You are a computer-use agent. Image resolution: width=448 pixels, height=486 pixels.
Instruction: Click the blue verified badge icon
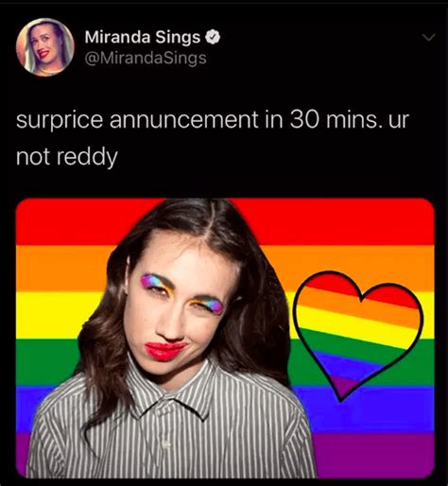click(213, 37)
